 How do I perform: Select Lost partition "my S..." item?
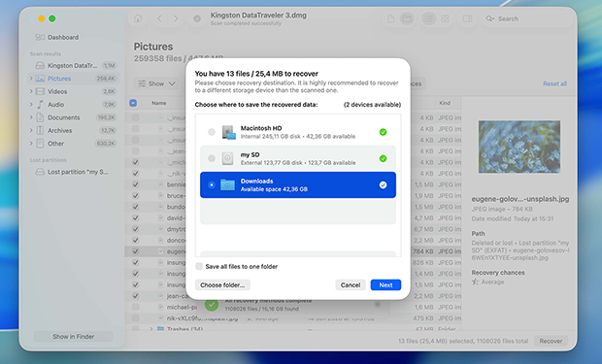(x=73, y=172)
